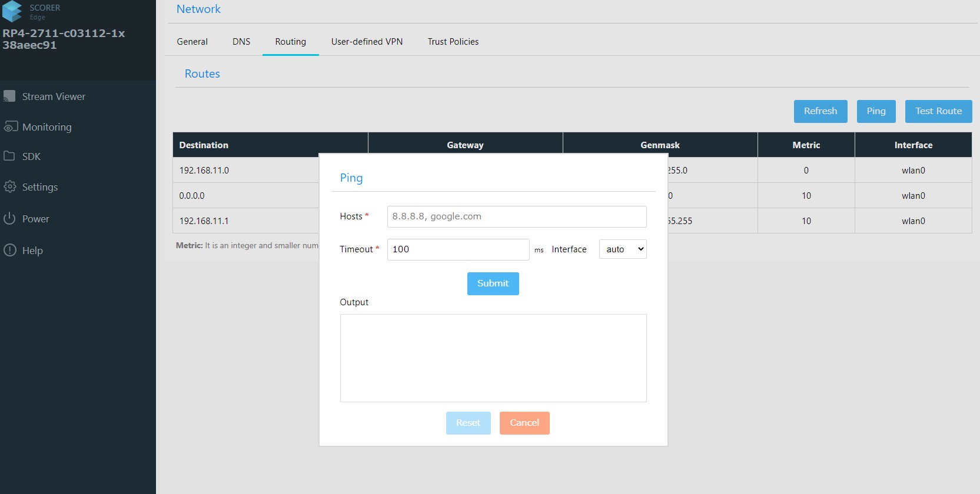The image size is (980, 494).
Task: Switch to the DNS tab
Action: (x=241, y=42)
